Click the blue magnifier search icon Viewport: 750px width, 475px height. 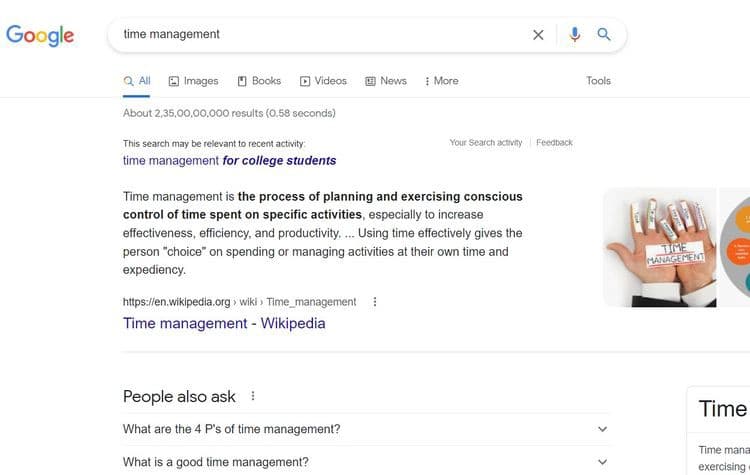tap(604, 35)
